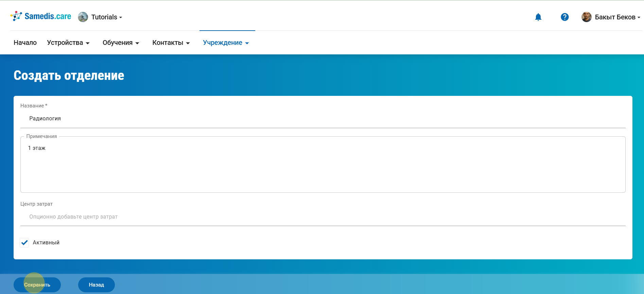The image size is (644, 294).
Task: Open the notifications bell
Action: (x=538, y=17)
